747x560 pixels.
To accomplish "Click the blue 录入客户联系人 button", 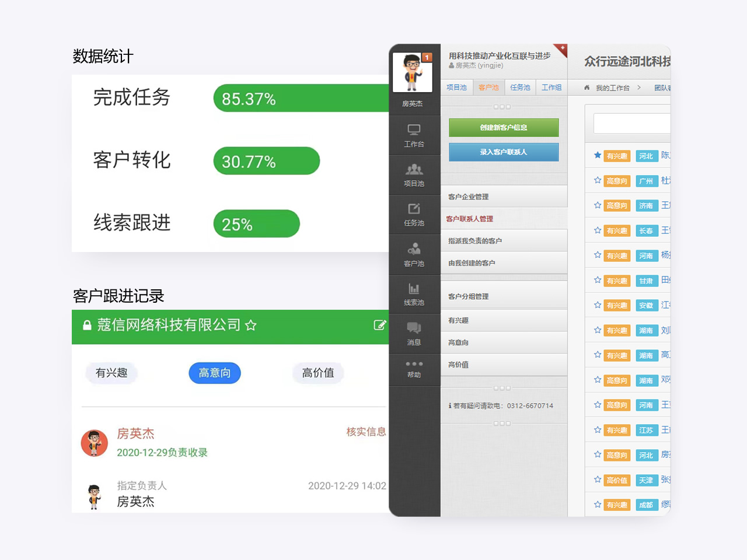I will coord(503,152).
